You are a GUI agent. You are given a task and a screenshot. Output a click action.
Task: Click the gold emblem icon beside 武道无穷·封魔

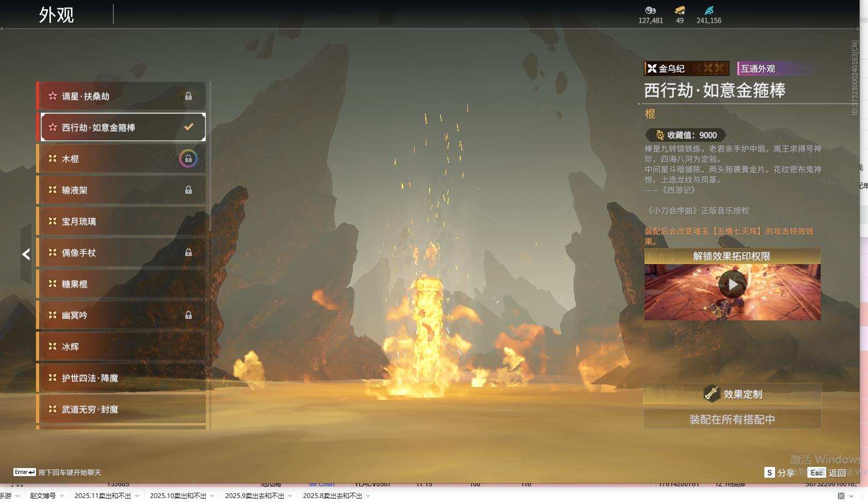click(x=53, y=408)
